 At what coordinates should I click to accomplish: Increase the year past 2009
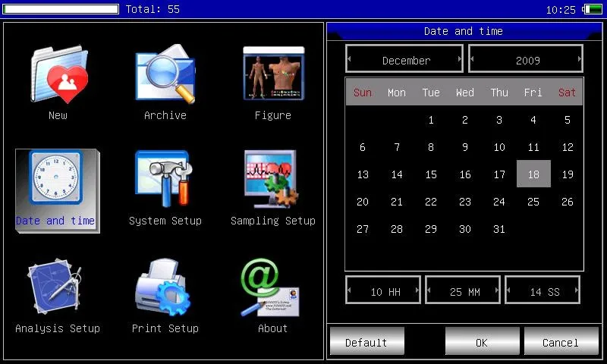579,59
